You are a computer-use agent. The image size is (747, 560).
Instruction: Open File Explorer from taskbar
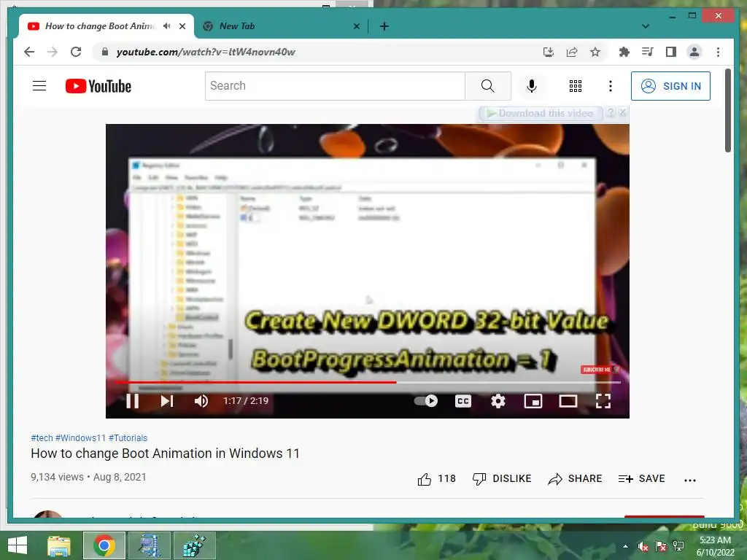click(x=59, y=545)
